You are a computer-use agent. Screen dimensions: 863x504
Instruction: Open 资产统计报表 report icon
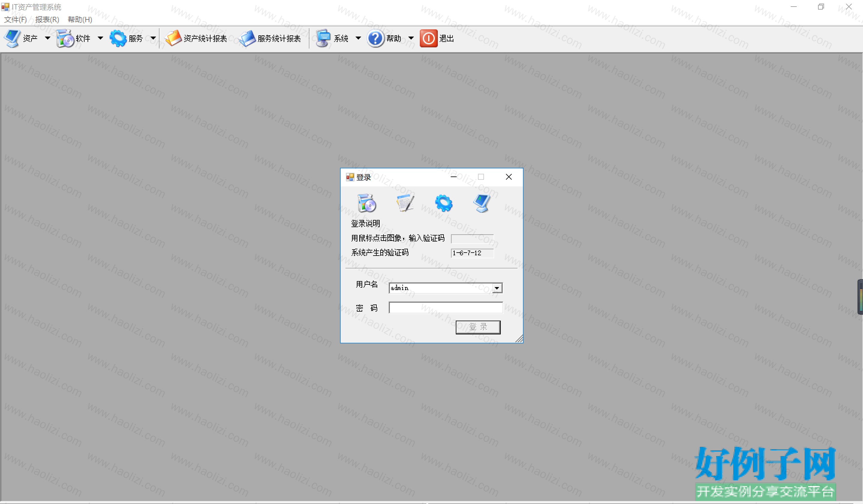point(173,38)
